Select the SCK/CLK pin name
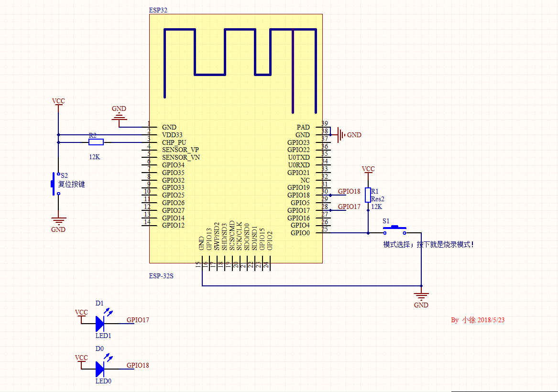The height and width of the screenshot is (392, 558). [239, 236]
